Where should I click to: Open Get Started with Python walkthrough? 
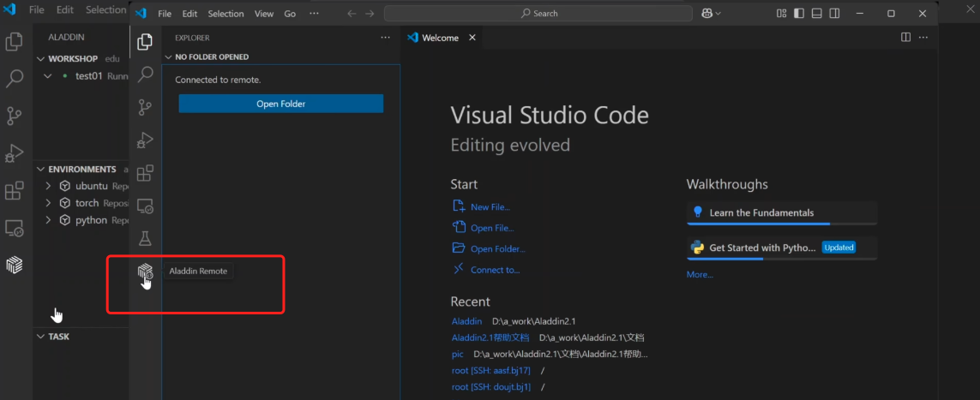pos(782,248)
